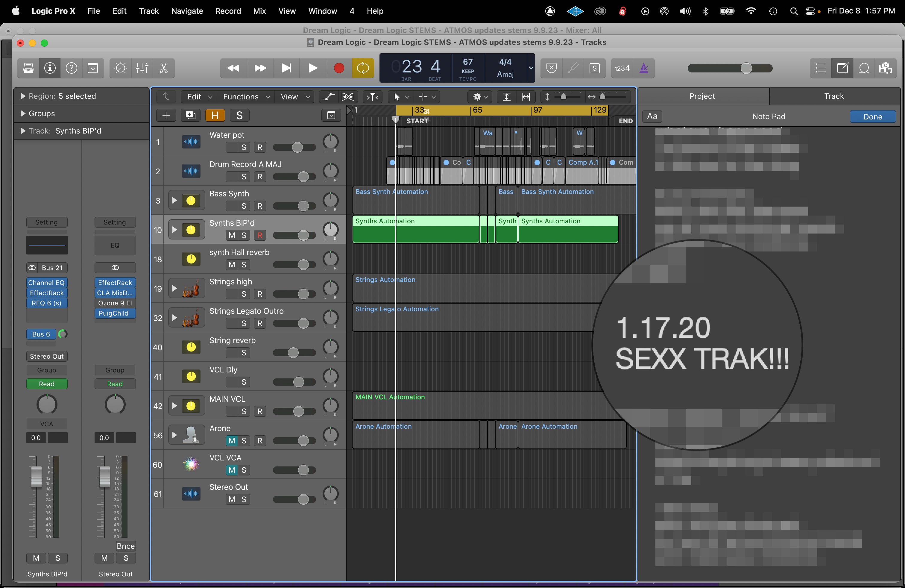Toggle the metronome icon
905x588 pixels.
(x=644, y=68)
